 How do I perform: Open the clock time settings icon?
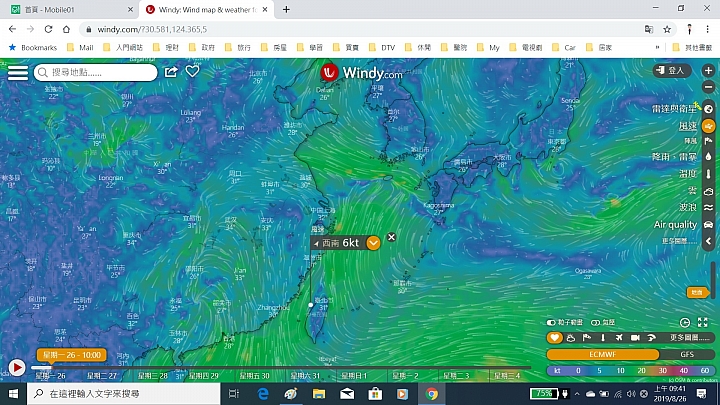tap(685, 322)
